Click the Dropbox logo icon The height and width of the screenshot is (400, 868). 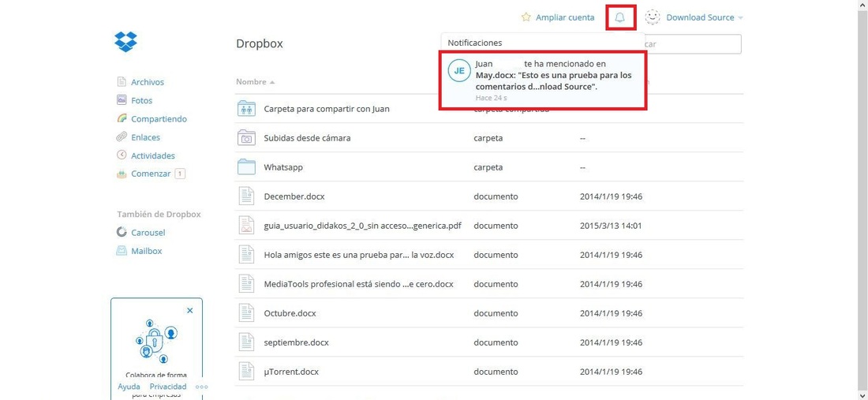pos(125,42)
